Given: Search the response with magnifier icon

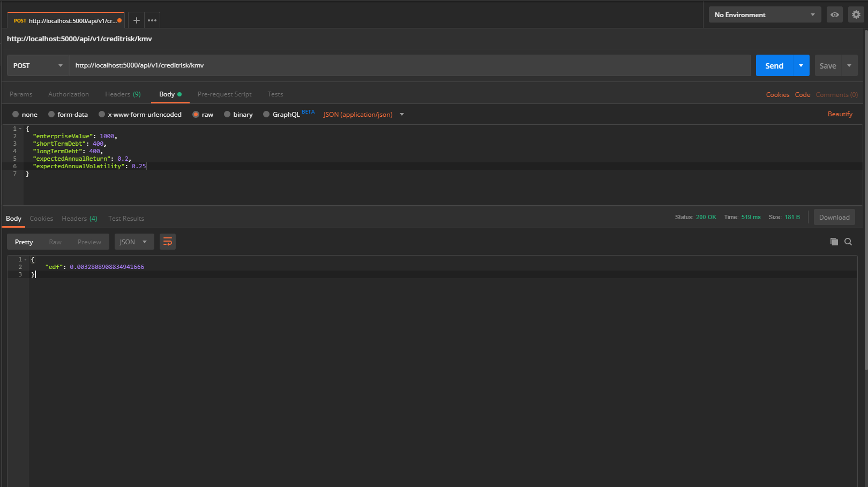Looking at the screenshot, I should [848, 242].
